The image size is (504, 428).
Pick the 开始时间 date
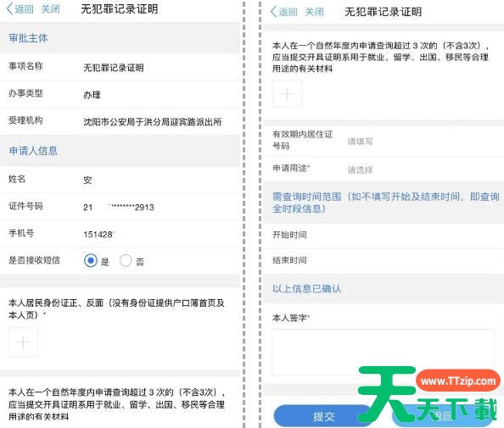click(384, 235)
